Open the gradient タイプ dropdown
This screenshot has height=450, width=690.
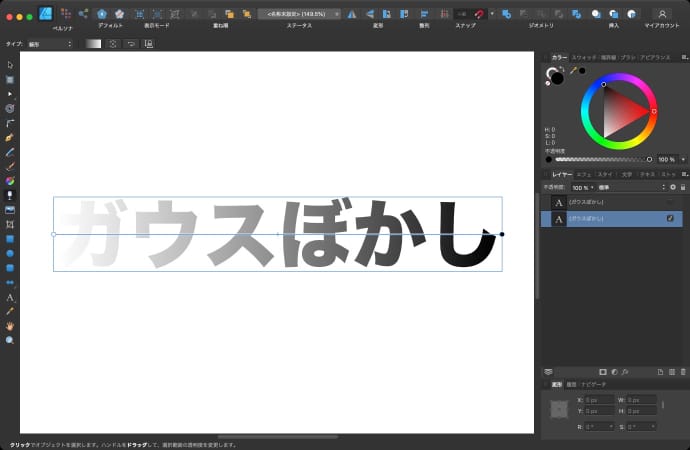pos(51,44)
